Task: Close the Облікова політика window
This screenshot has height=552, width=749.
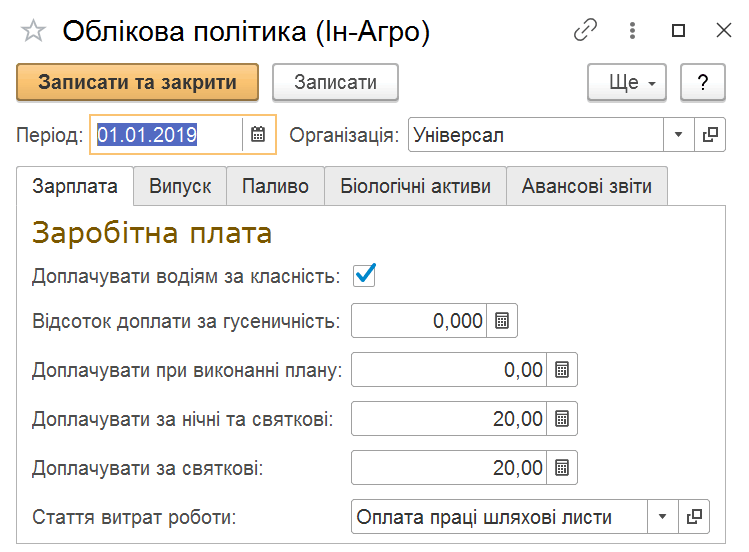Action: pyautogui.click(x=724, y=31)
